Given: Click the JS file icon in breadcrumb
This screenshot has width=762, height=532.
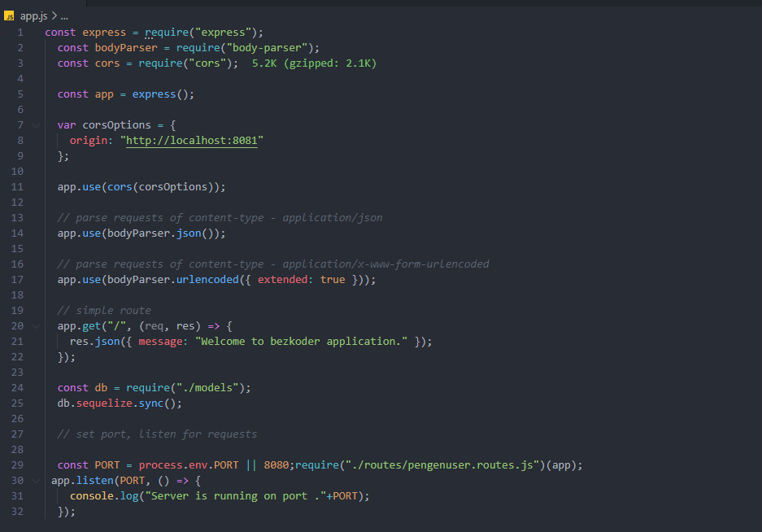Looking at the screenshot, I should (x=9, y=16).
